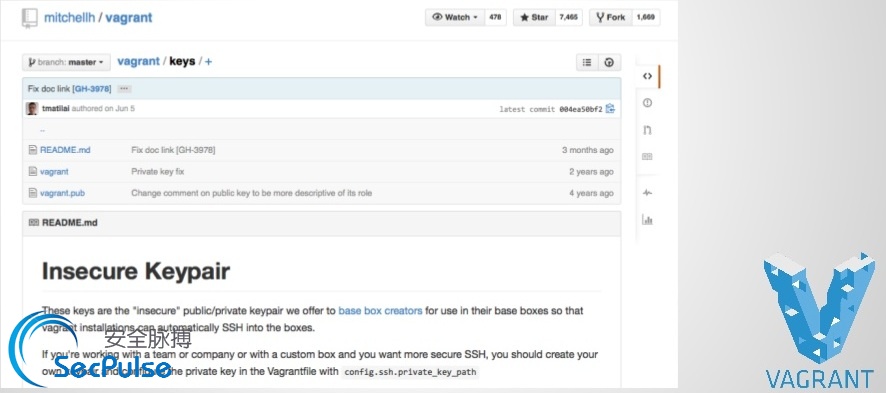Open the README.md file
886x393 pixels.
[x=65, y=150]
